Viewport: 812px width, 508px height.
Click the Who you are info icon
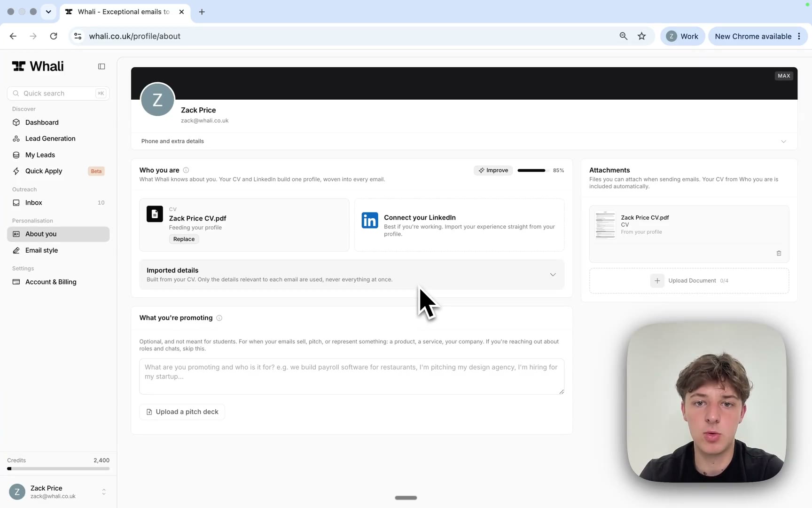coord(186,170)
